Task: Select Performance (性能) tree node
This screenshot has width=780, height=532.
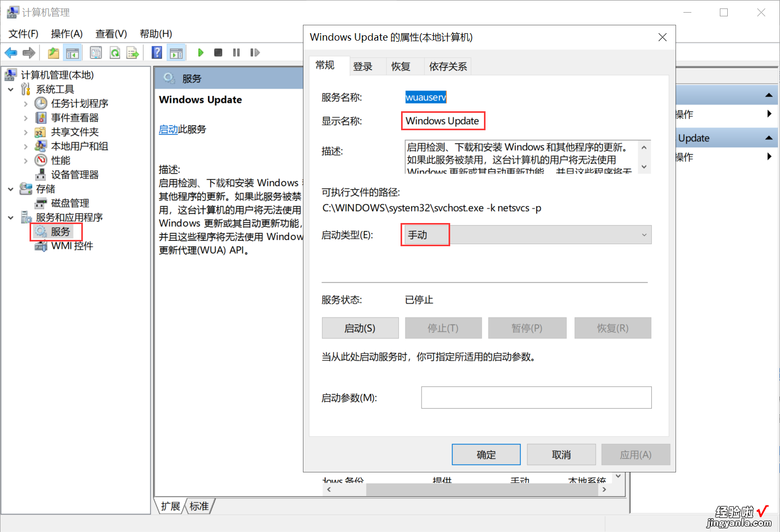Action: [x=61, y=160]
